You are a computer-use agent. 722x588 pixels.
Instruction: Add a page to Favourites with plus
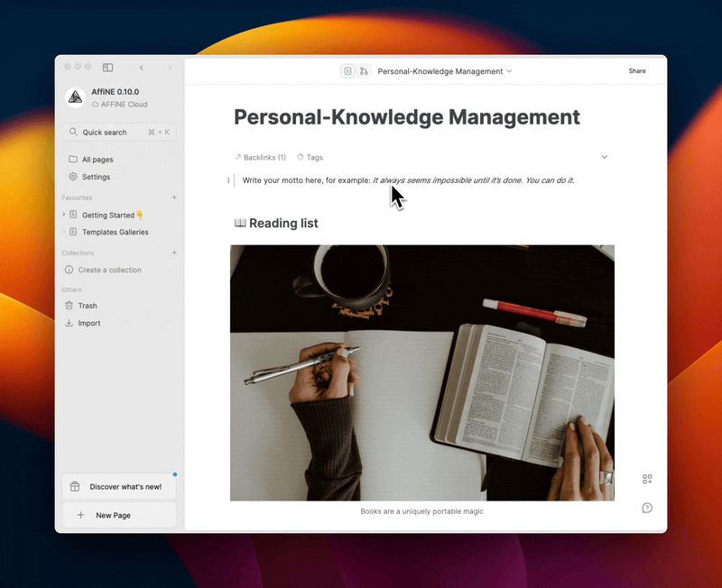pos(174,198)
